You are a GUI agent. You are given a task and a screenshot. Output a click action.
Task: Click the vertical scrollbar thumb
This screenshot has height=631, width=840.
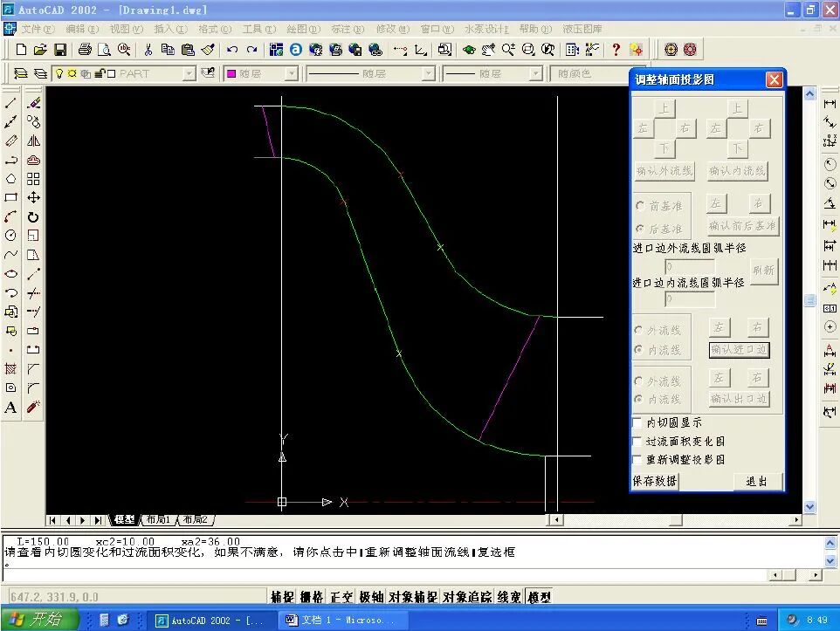point(809,300)
